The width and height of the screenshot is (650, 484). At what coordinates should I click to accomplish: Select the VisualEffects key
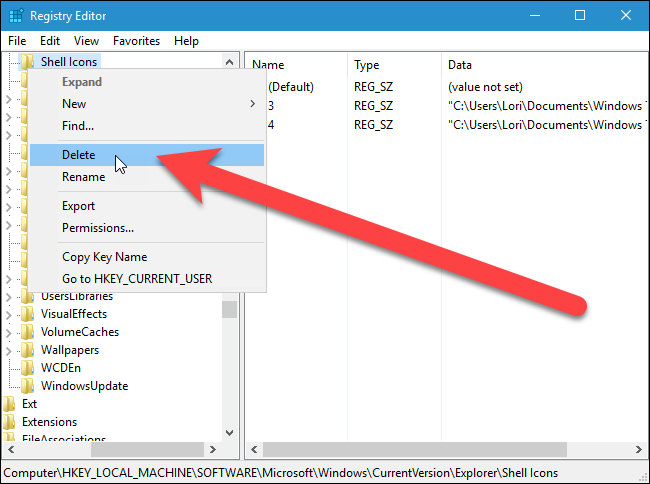point(74,314)
